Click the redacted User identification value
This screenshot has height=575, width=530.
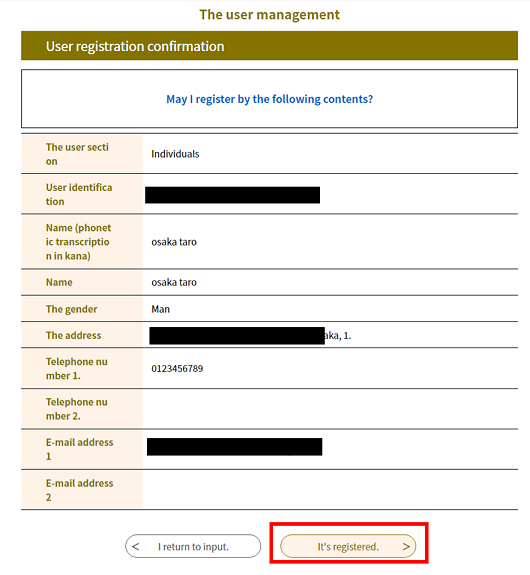click(233, 195)
